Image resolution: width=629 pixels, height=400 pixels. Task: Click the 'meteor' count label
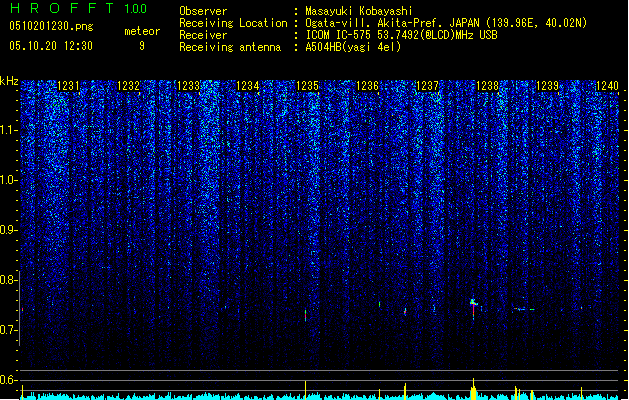click(142, 31)
